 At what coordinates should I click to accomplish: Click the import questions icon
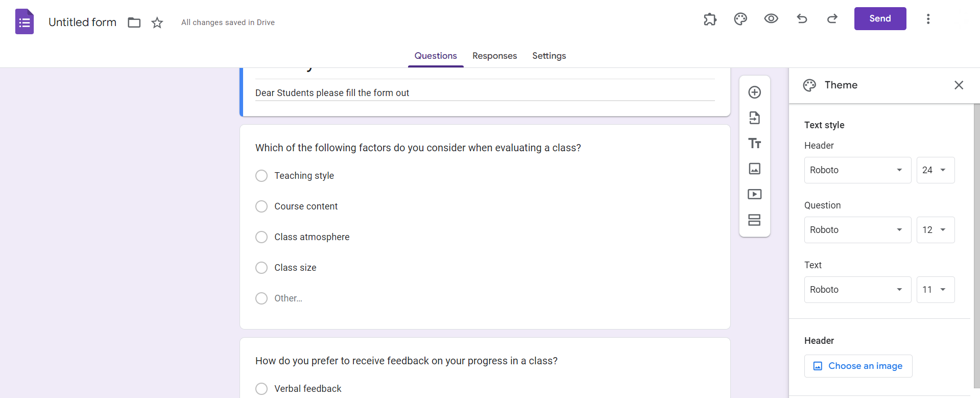pos(754,118)
